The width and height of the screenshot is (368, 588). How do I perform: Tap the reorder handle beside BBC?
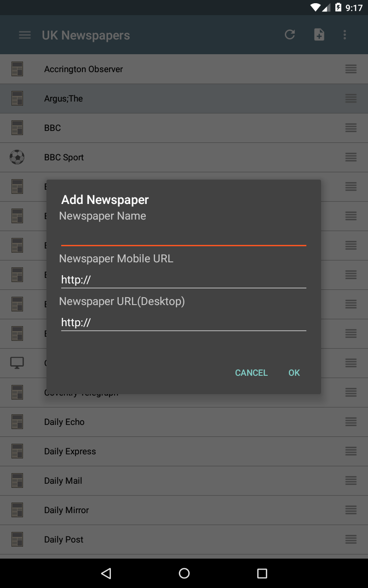click(x=351, y=128)
